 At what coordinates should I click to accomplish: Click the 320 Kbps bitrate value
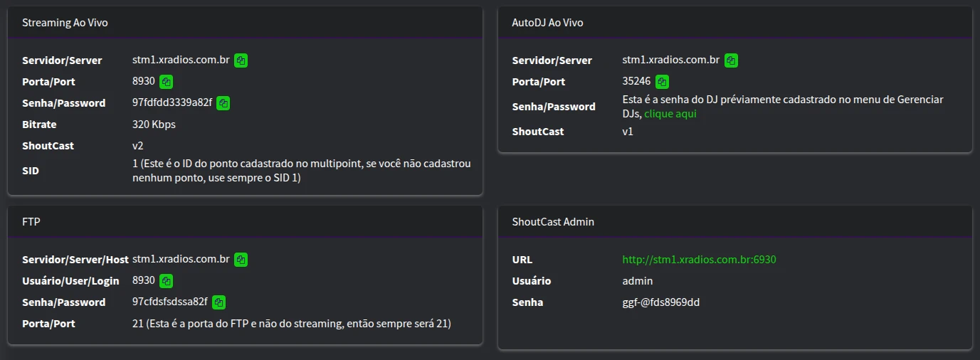(154, 125)
